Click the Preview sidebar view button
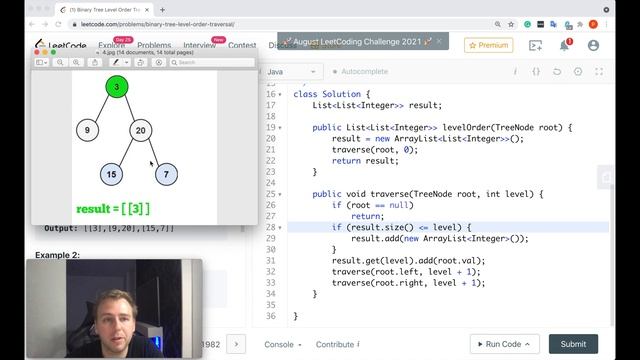This screenshot has height=360, width=640. [x=42, y=62]
